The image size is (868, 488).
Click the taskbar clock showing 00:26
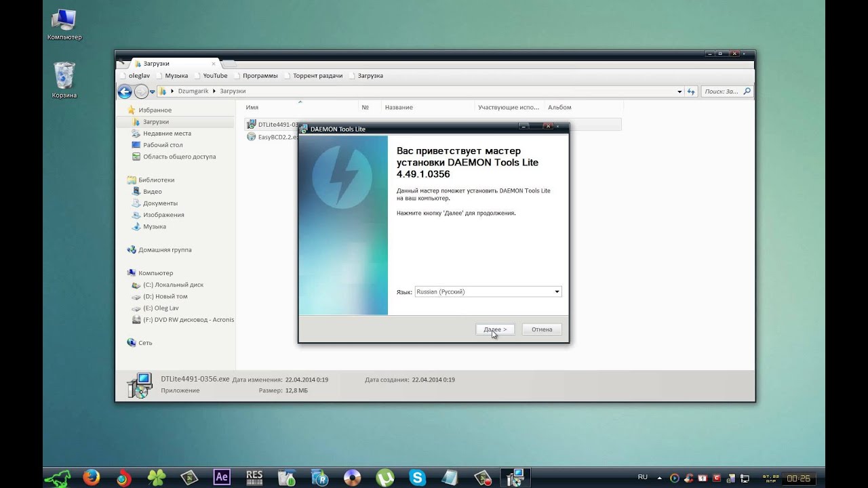pos(798,479)
